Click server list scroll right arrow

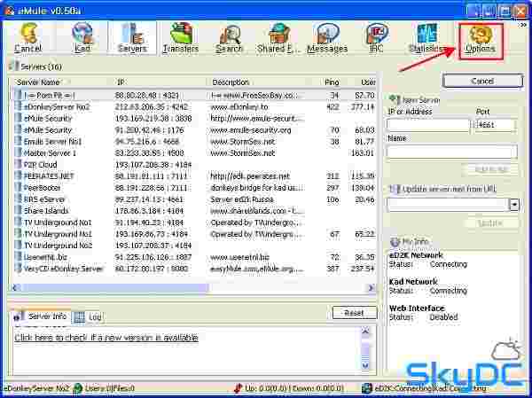pyautogui.click(x=372, y=288)
